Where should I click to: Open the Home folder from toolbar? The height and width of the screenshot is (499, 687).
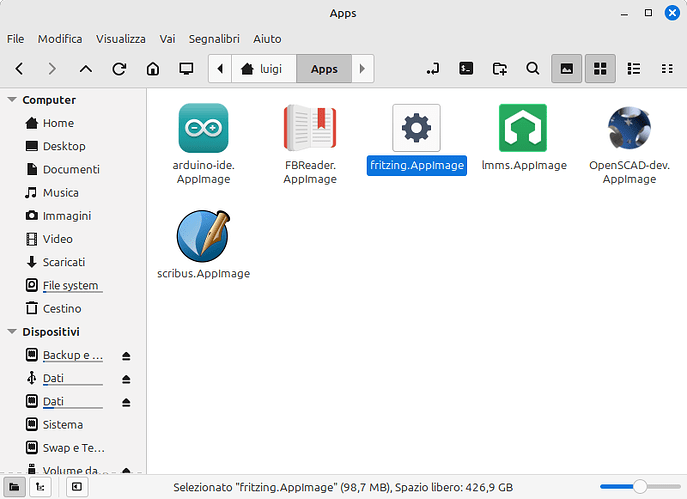click(153, 69)
